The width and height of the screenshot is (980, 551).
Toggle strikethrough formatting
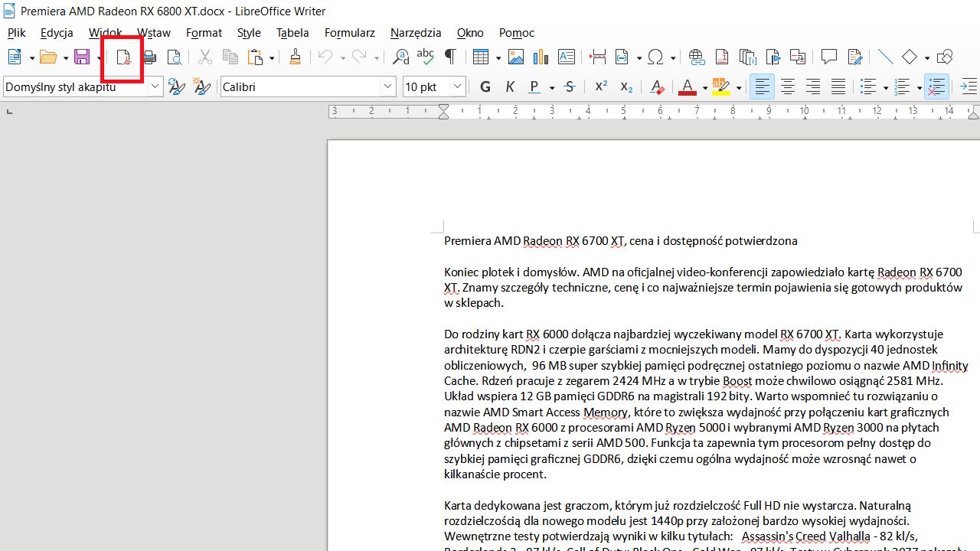tap(570, 86)
